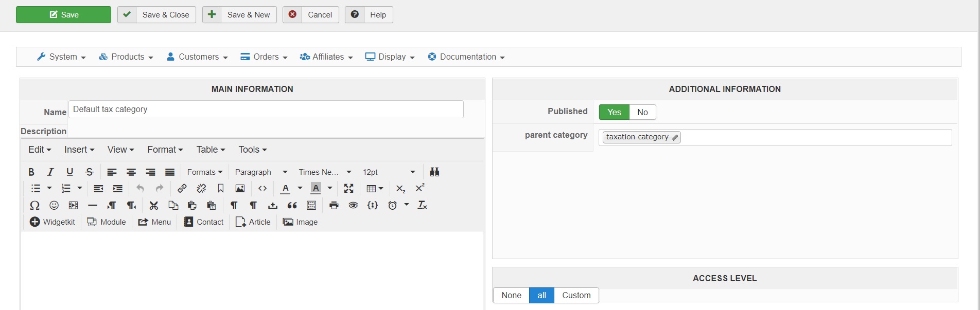Insert a link with the chain icon

[182, 189]
